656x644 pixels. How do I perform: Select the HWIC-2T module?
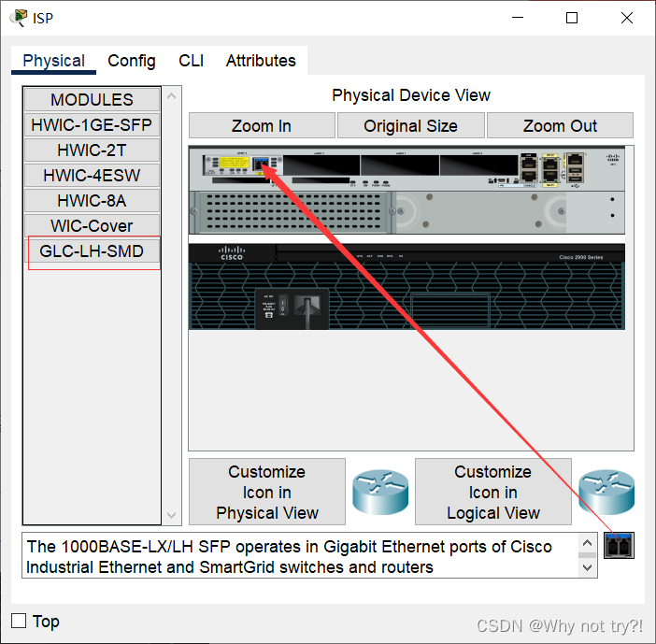pyautogui.click(x=92, y=150)
